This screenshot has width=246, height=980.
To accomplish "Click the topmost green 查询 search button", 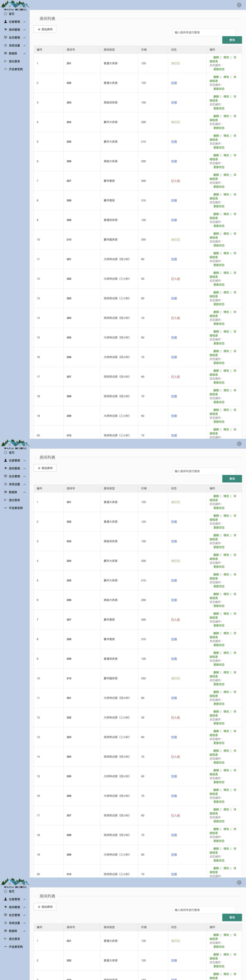I will point(232,40).
